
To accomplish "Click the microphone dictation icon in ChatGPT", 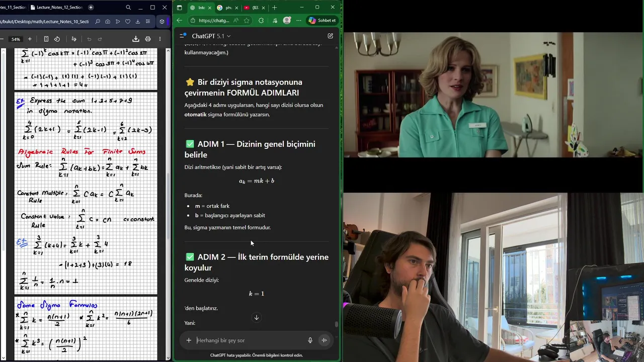I will [310, 340].
